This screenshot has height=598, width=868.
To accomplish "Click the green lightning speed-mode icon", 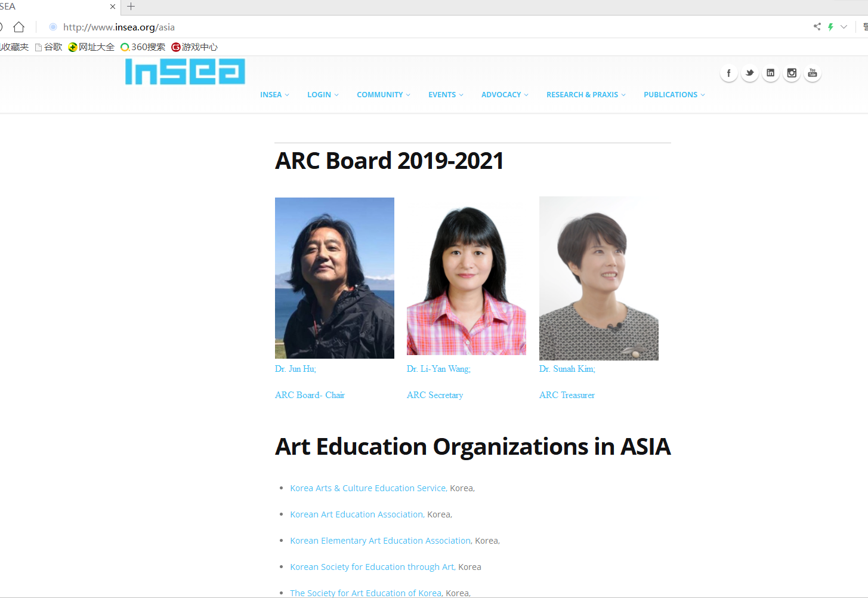I will click(x=830, y=27).
